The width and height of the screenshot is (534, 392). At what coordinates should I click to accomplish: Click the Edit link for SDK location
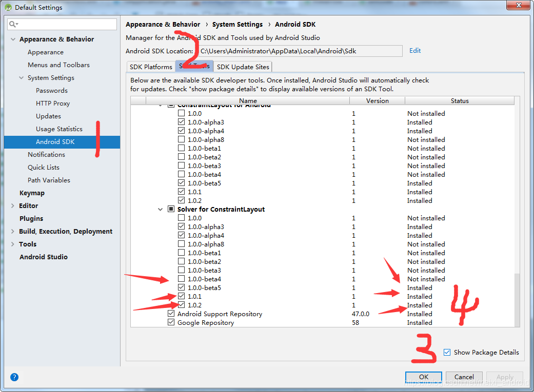415,50
